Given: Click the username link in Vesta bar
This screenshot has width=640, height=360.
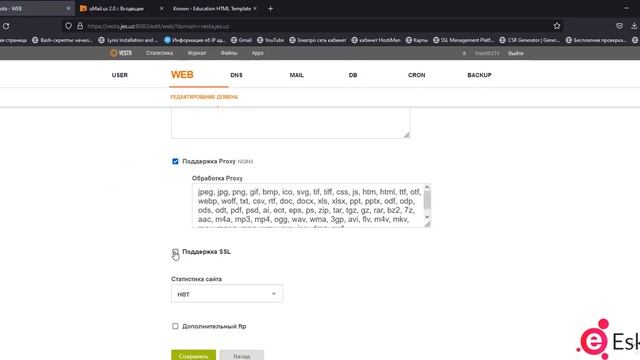Looking at the screenshot, I should point(487,53).
